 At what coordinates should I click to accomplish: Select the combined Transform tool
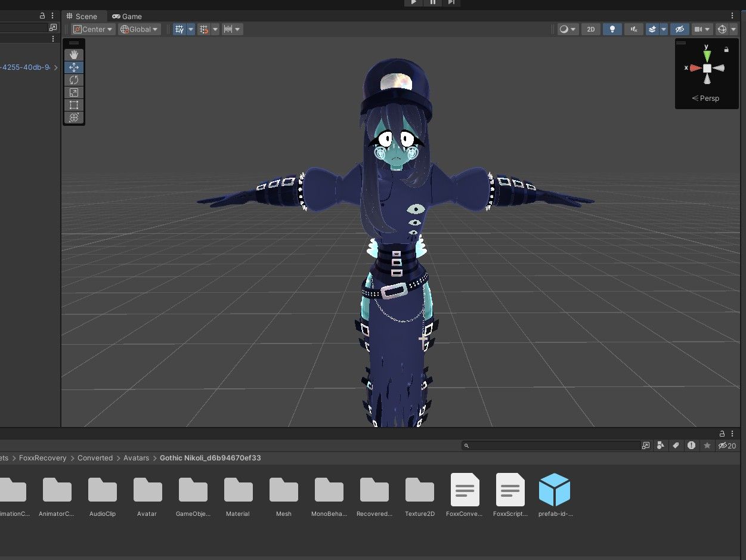[x=74, y=117]
